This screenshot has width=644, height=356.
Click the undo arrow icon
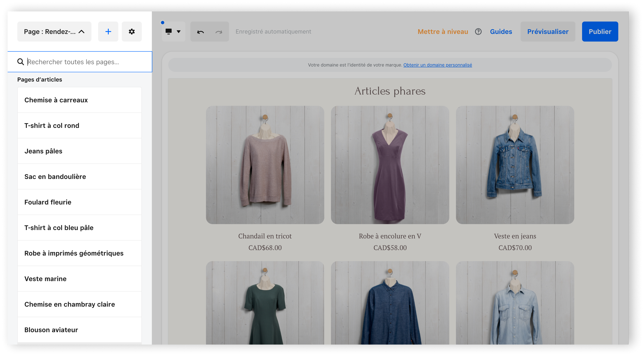coord(200,32)
